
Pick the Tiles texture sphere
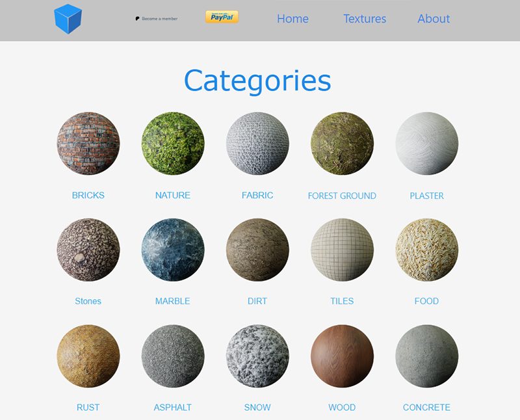[x=342, y=250]
